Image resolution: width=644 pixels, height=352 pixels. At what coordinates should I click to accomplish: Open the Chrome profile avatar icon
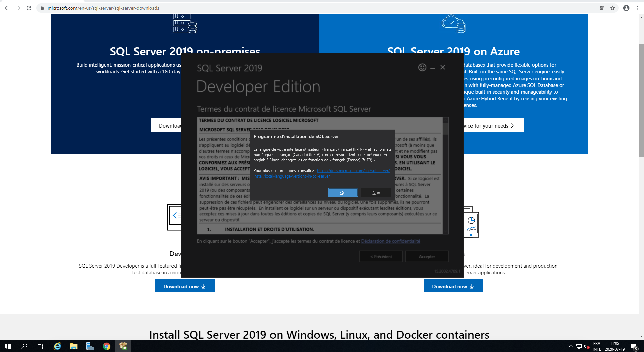[x=626, y=8]
